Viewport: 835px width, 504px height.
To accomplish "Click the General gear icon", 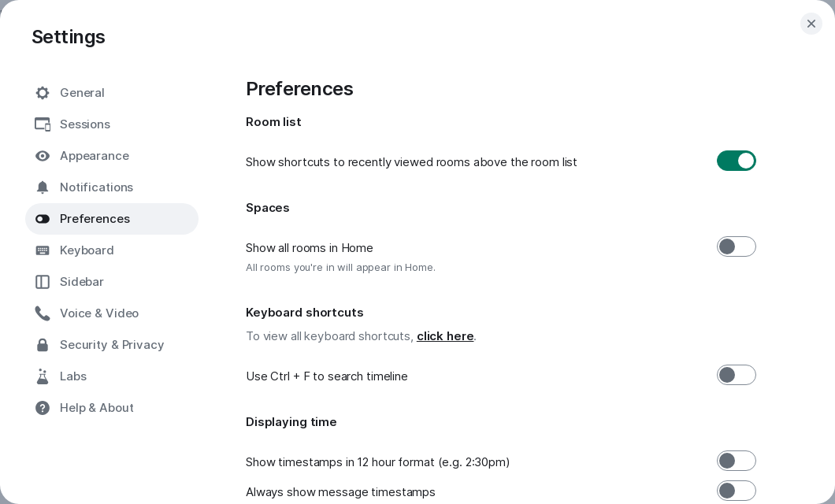I will pos(43,93).
